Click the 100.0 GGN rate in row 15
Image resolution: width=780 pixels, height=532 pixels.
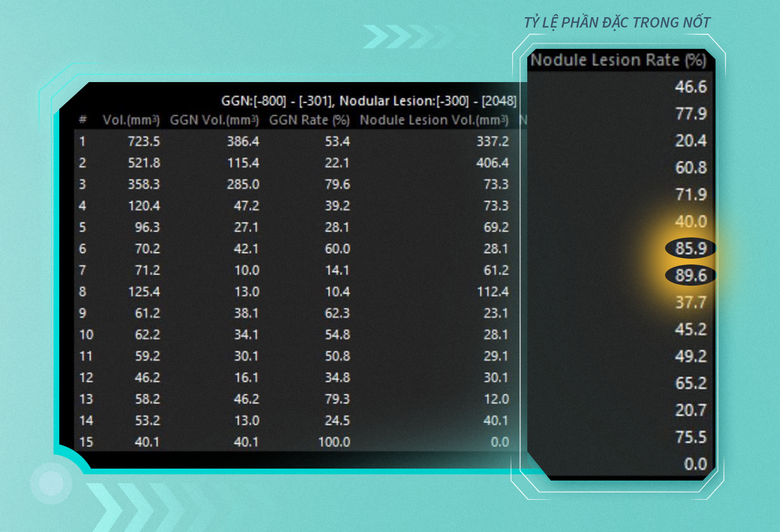tap(334, 442)
